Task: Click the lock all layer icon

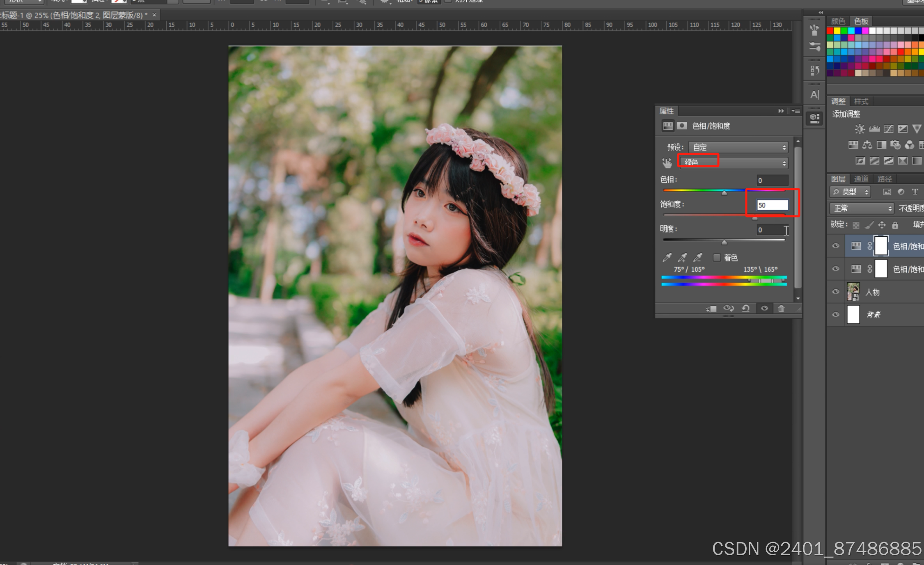Action: tap(895, 225)
